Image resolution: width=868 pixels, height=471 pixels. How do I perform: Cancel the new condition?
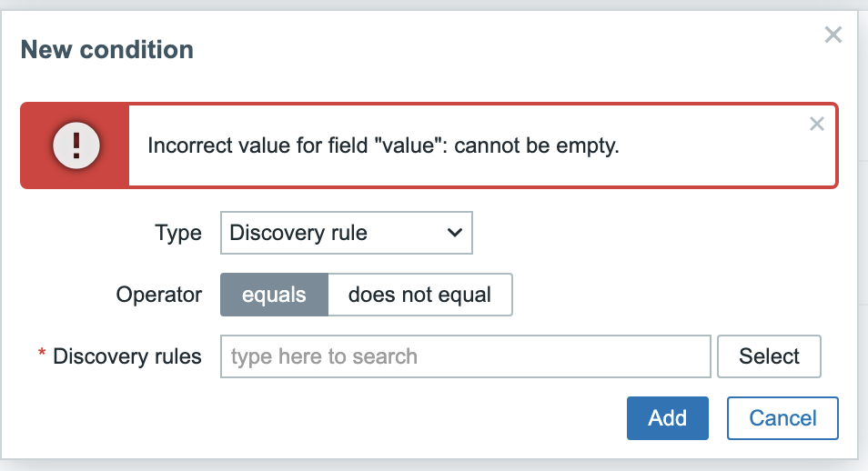coord(782,418)
